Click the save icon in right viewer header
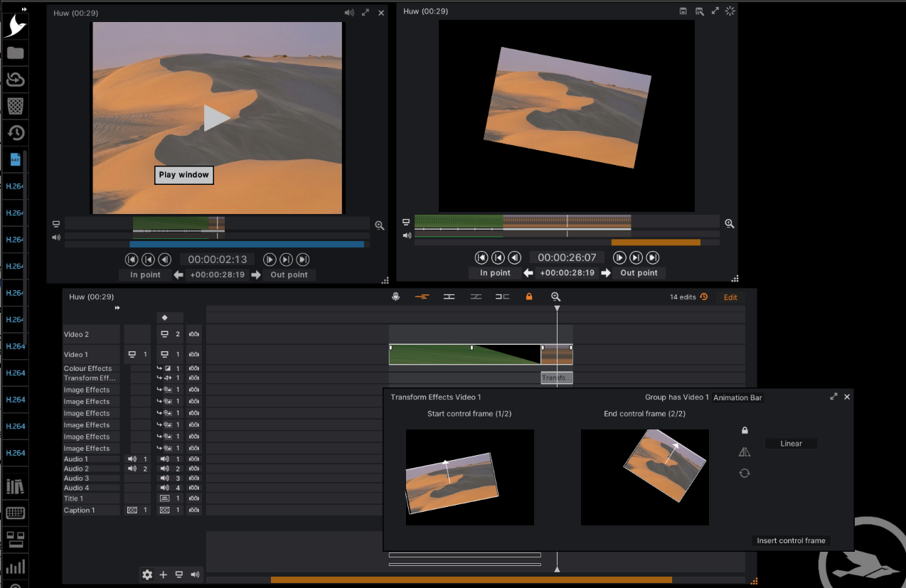Screen dimensions: 906x588 683,11
